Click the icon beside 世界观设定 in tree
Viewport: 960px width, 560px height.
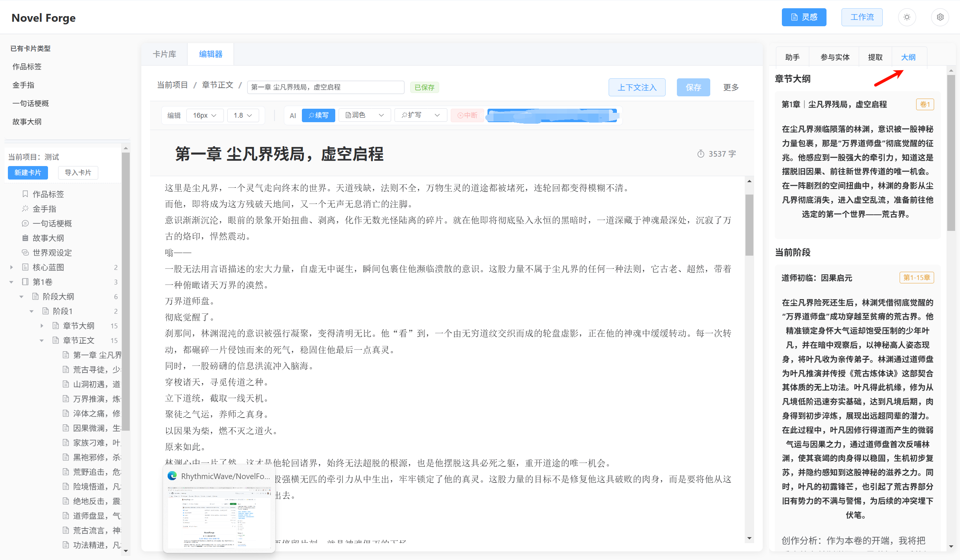pyautogui.click(x=25, y=252)
